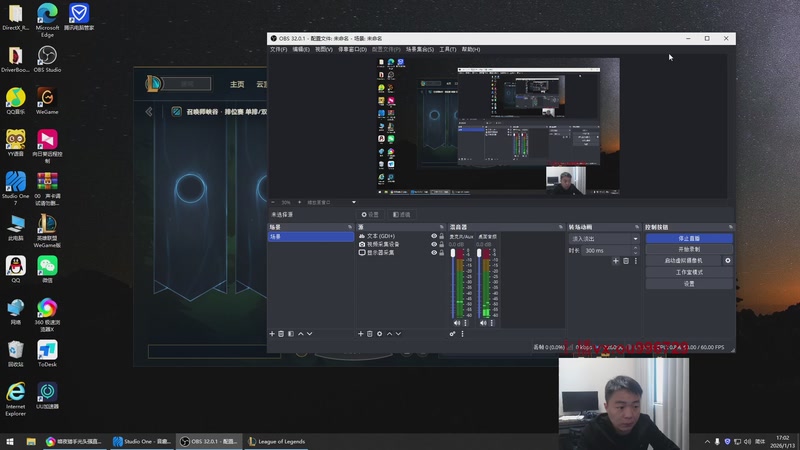The height and width of the screenshot is (450, 800).
Task: Open WeGame desktop icon
Action: point(47,101)
